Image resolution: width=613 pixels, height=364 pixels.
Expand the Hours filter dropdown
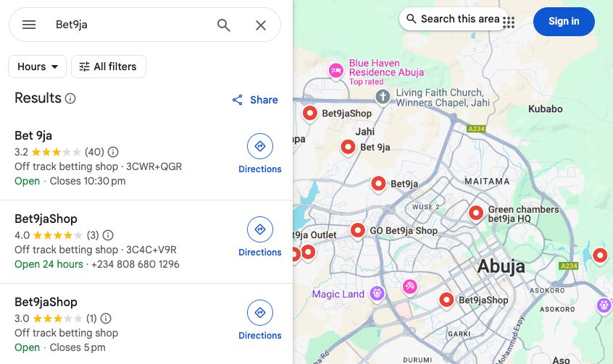(x=38, y=67)
